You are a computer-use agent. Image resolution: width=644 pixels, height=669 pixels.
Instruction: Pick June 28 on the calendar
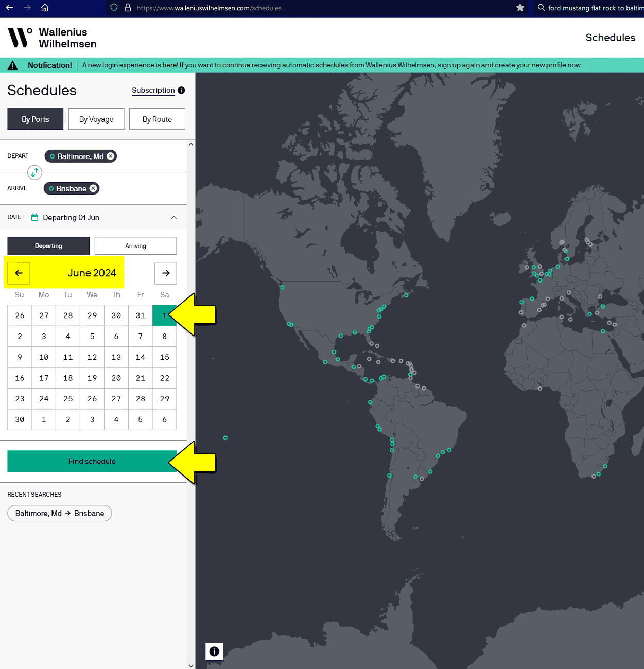click(x=141, y=399)
